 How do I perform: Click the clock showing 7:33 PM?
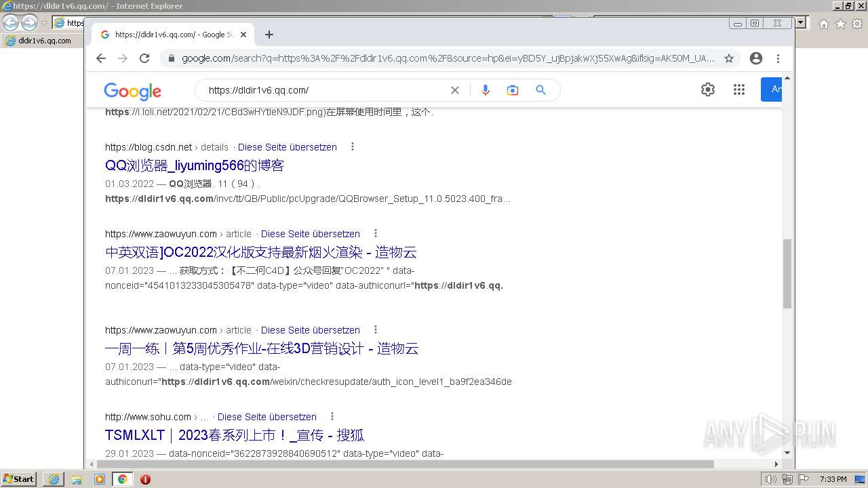(x=833, y=479)
